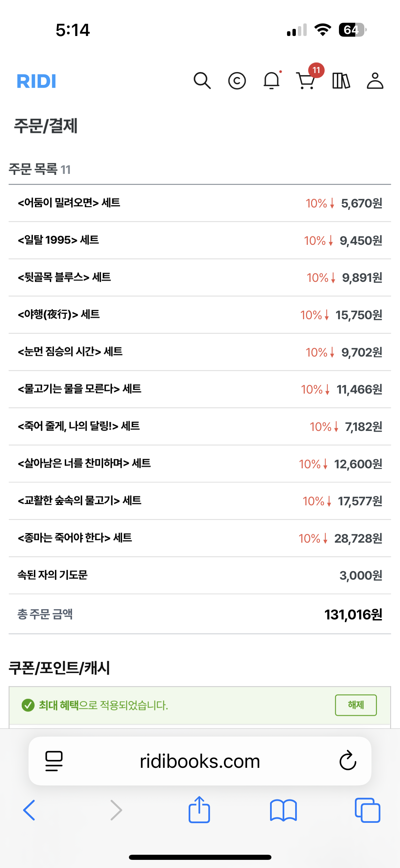The height and width of the screenshot is (868, 400).
Task: Tap the Ridi cash coin icon
Action: (237, 81)
